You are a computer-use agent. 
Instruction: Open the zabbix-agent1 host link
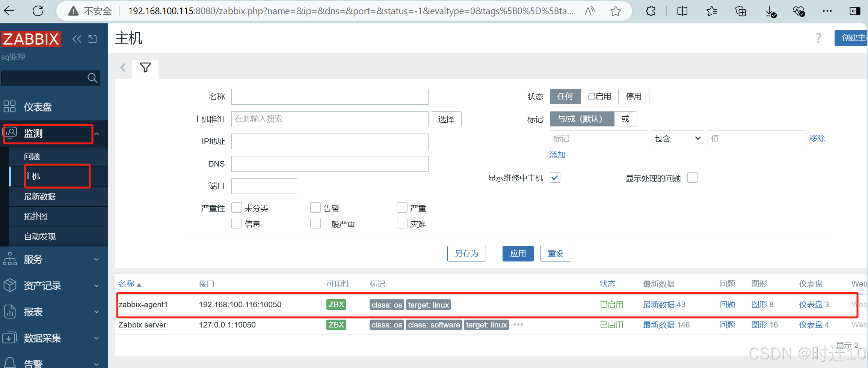pyautogui.click(x=143, y=305)
